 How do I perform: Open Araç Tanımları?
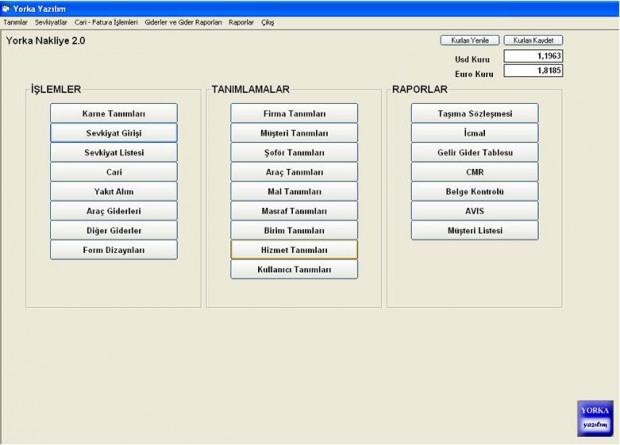click(x=294, y=172)
